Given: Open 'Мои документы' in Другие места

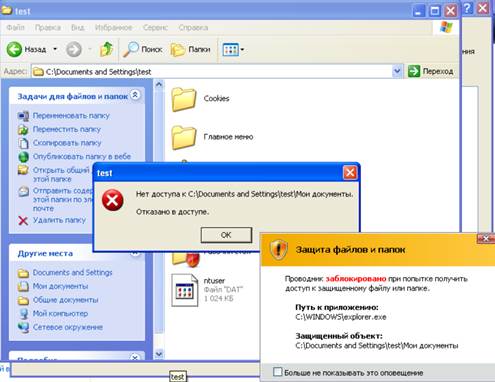Looking at the screenshot, I should point(60,286).
